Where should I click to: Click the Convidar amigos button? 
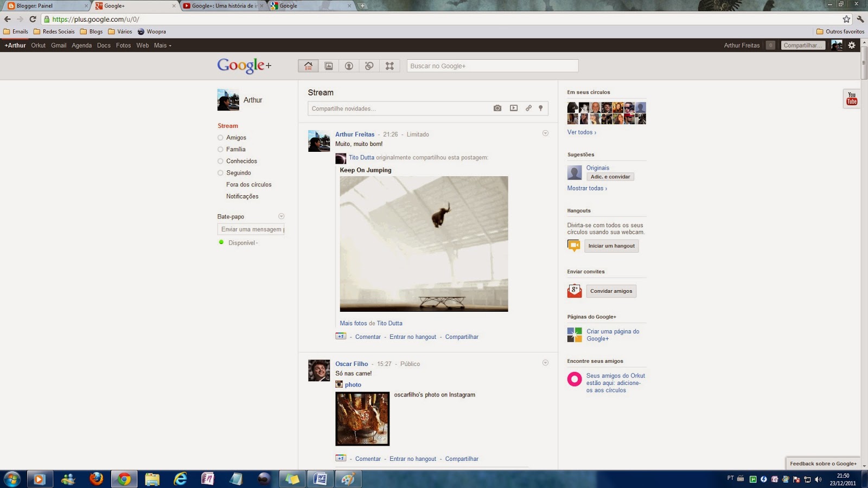[611, 291]
